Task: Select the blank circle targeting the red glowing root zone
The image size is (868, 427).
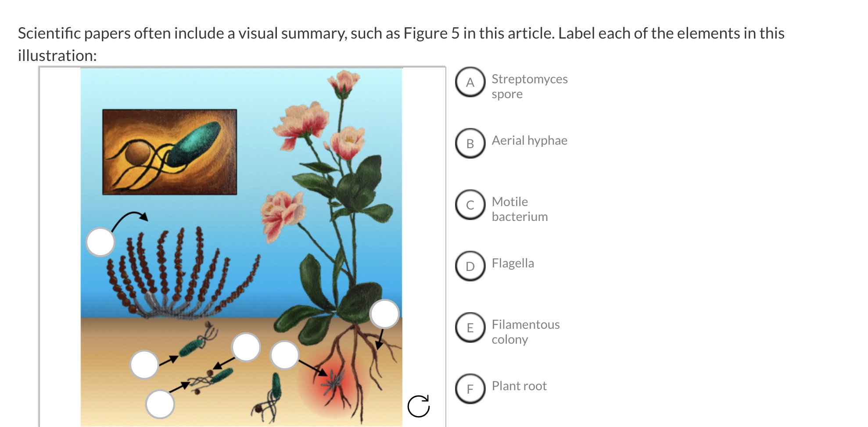Action: click(x=285, y=355)
